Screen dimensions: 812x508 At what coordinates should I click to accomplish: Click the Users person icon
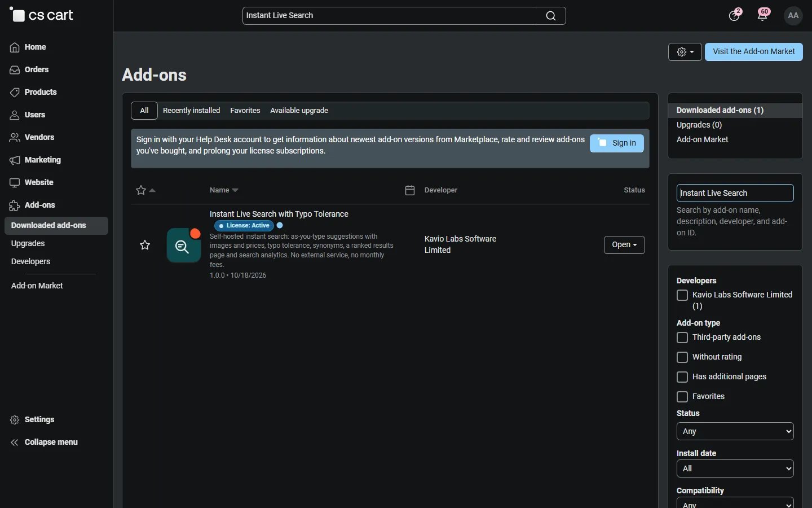click(15, 115)
